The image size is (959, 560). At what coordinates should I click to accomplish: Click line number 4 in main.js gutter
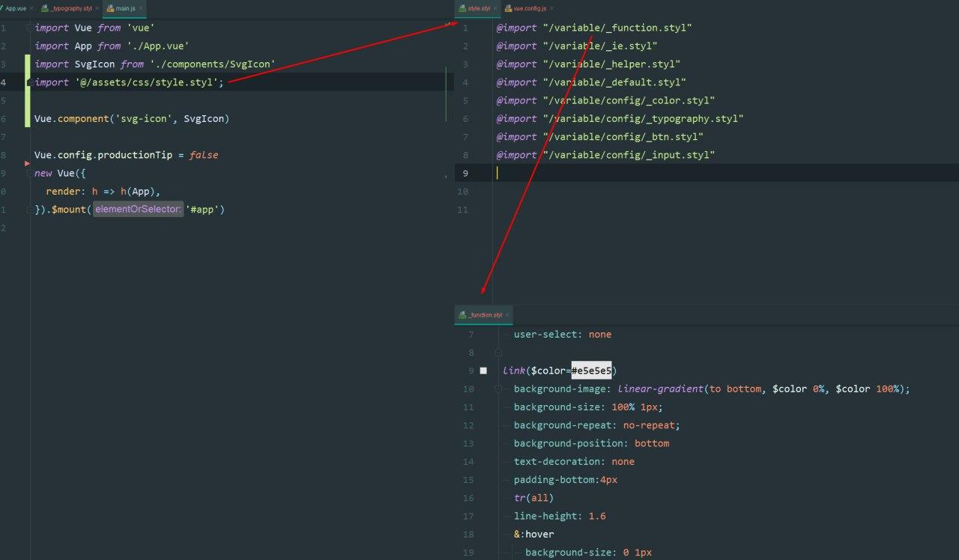pyautogui.click(x=4, y=82)
